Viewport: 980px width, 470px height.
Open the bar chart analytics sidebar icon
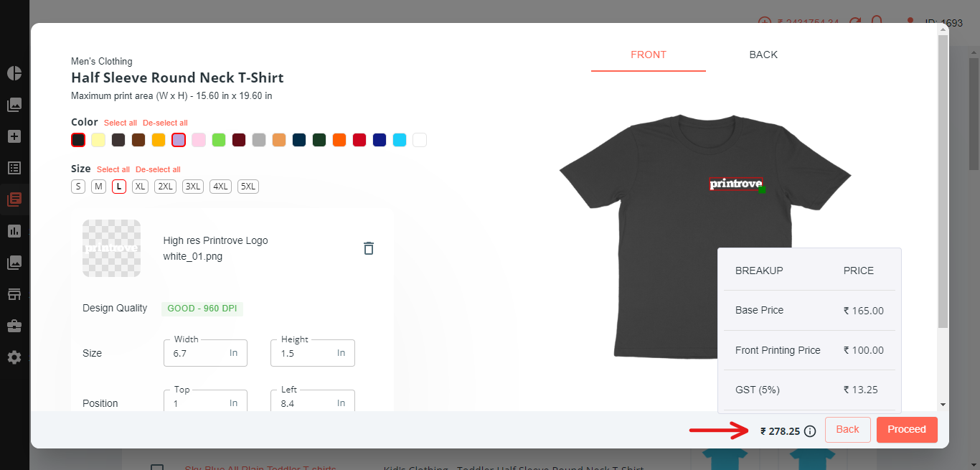pyautogui.click(x=14, y=231)
